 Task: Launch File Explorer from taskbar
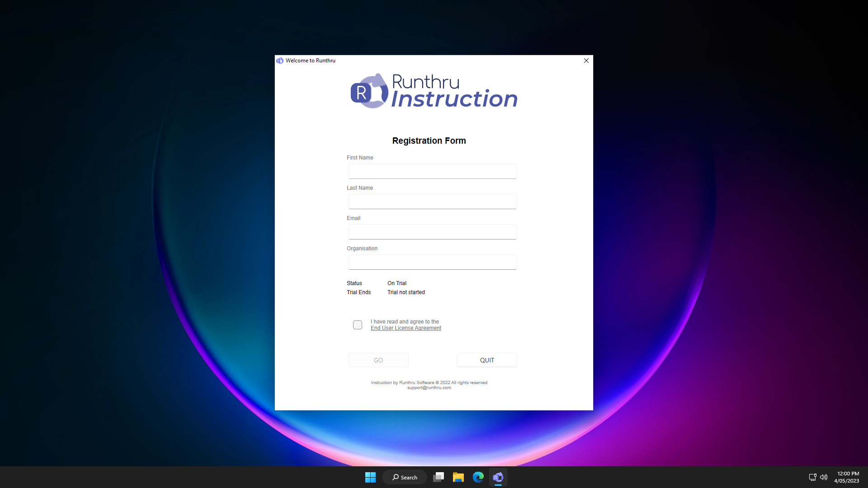[458, 477]
